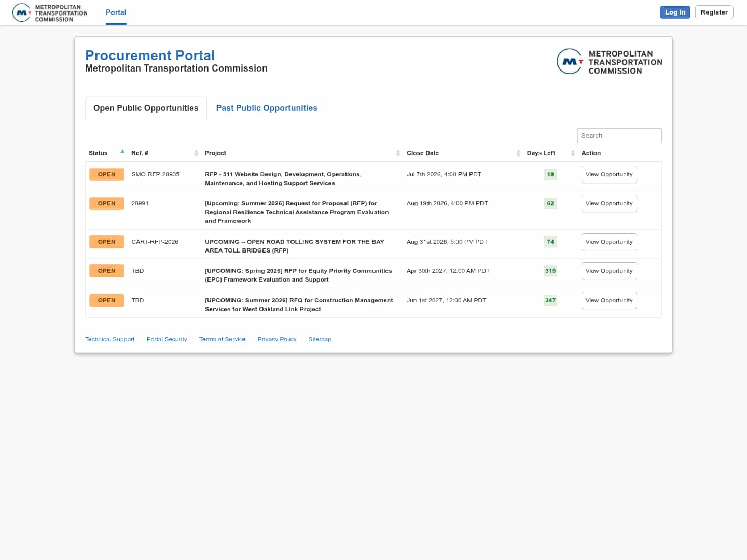Click the OPEN status badge for 28991

107,203
